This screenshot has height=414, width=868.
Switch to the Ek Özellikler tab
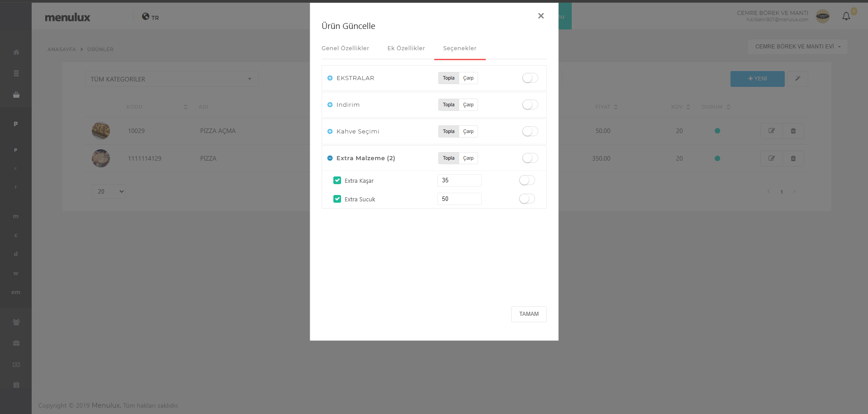click(406, 48)
